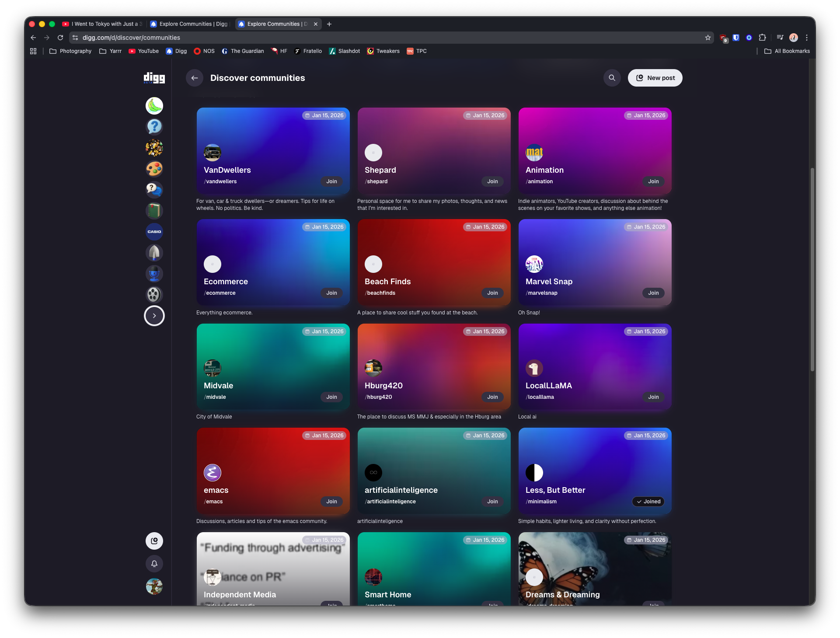Open the Slashdot bookmark in the bookmarks bar
Viewport: 840px width, 638px height.
pyautogui.click(x=345, y=51)
